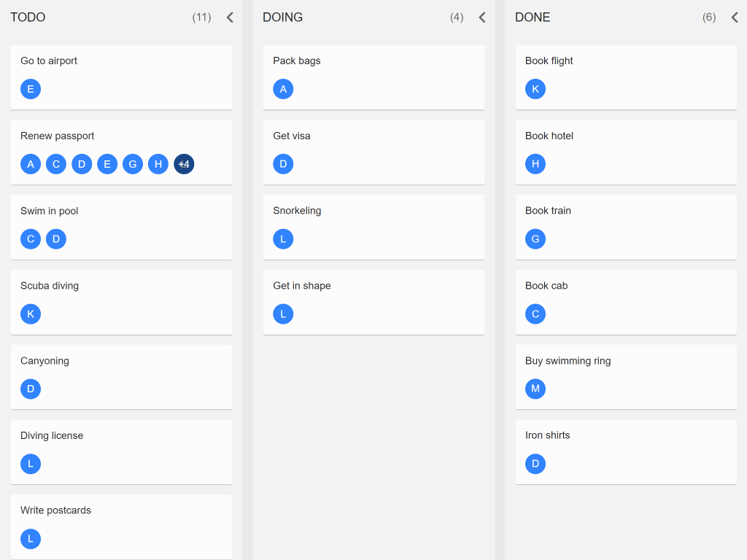The height and width of the screenshot is (560, 747).
Task: Click avatar L on Diving license card
Action: tap(31, 464)
